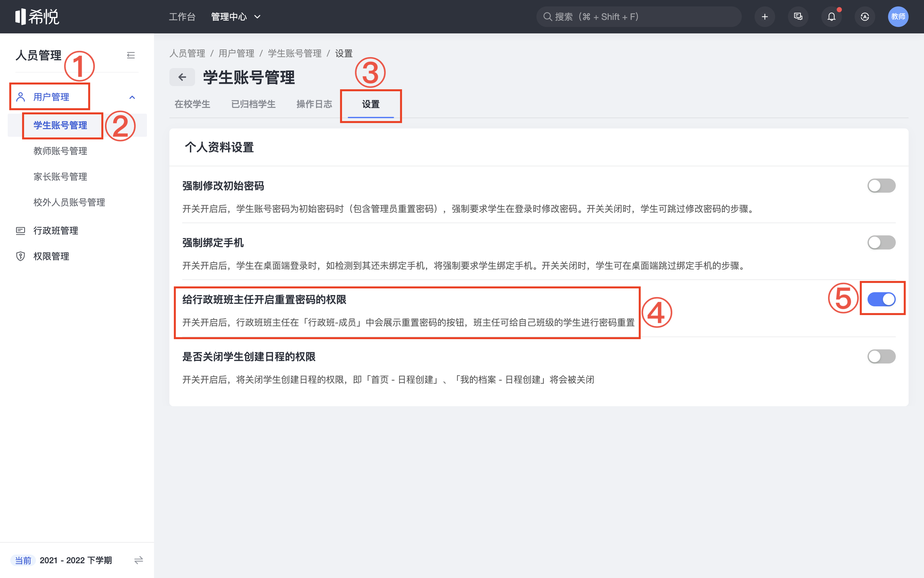Open the notification bell
924x578 pixels.
click(x=831, y=16)
